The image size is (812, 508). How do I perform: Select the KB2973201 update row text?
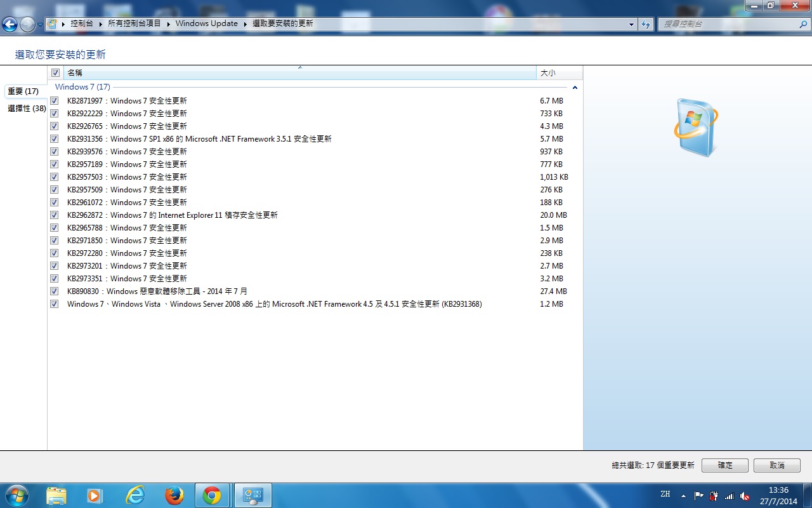tap(127, 266)
